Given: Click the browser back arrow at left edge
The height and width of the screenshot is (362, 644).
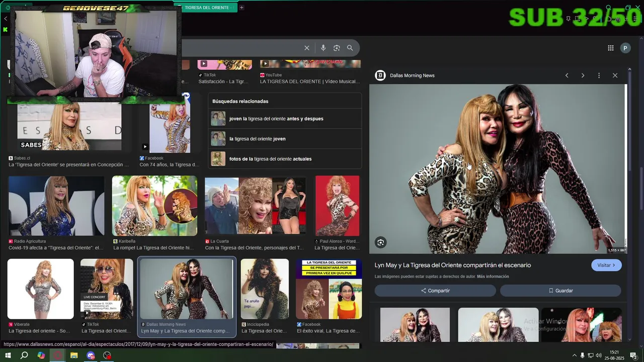Looking at the screenshot, I should pyautogui.click(x=5, y=19).
